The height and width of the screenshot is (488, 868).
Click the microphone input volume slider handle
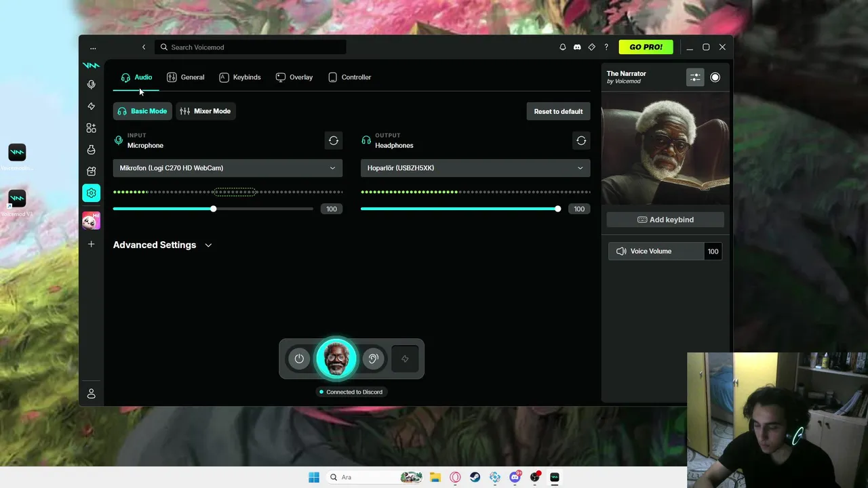(x=214, y=209)
